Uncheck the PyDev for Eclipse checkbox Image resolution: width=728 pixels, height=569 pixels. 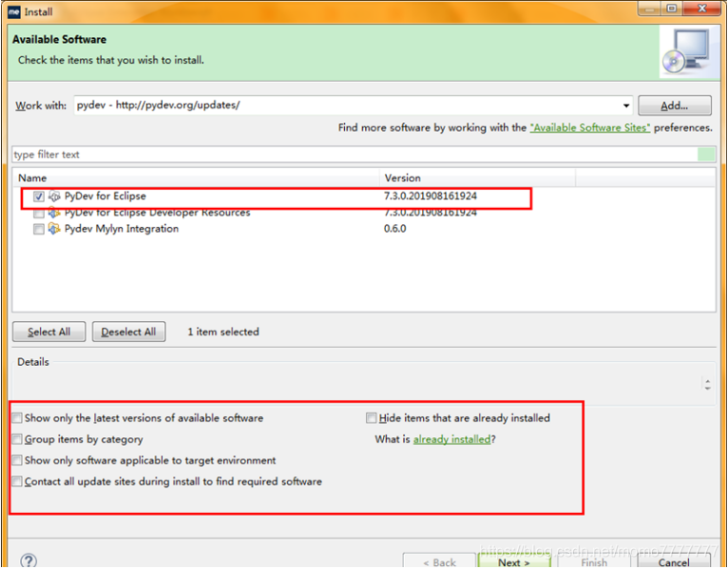39,197
